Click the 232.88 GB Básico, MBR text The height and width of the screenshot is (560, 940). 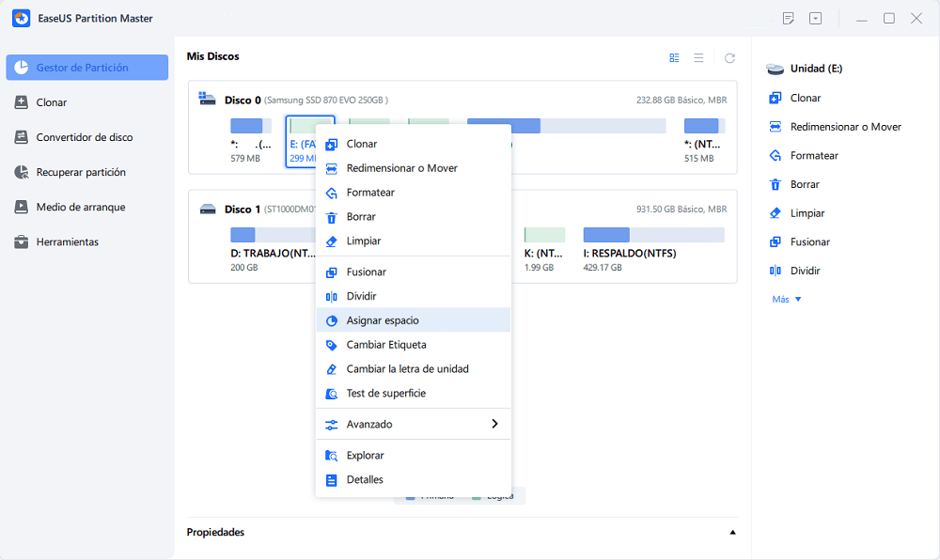click(681, 100)
